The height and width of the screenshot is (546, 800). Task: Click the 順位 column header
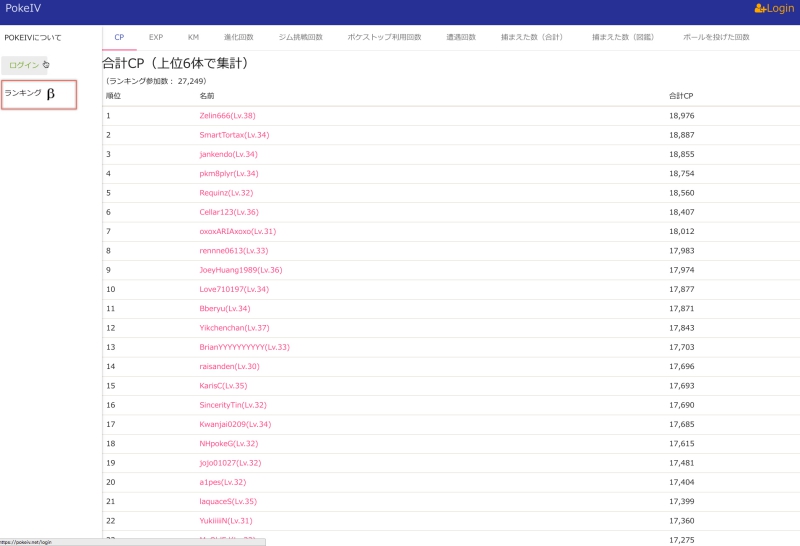113,96
